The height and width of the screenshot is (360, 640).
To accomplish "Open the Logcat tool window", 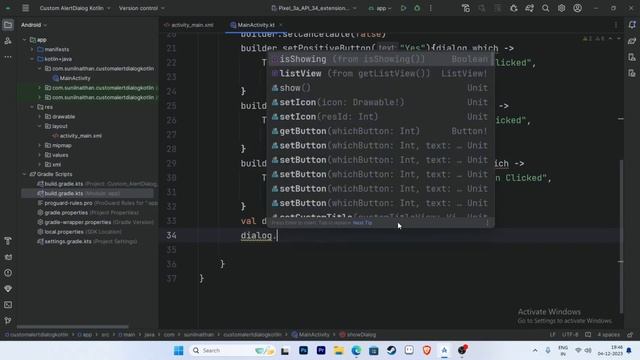I will (x=8, y=257).
